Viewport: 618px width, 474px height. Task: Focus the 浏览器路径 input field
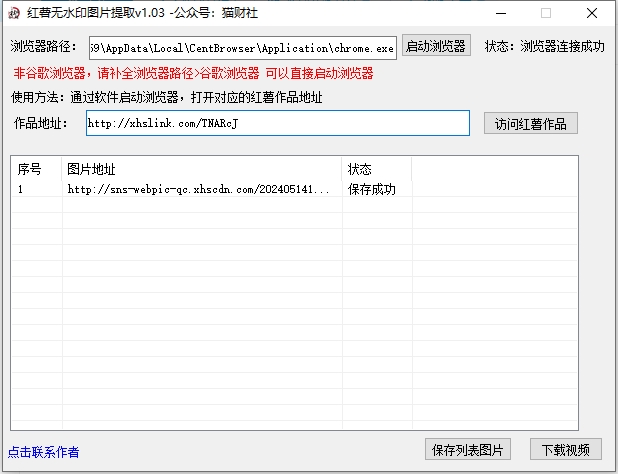pyautogui.click(x=243, y=48)
